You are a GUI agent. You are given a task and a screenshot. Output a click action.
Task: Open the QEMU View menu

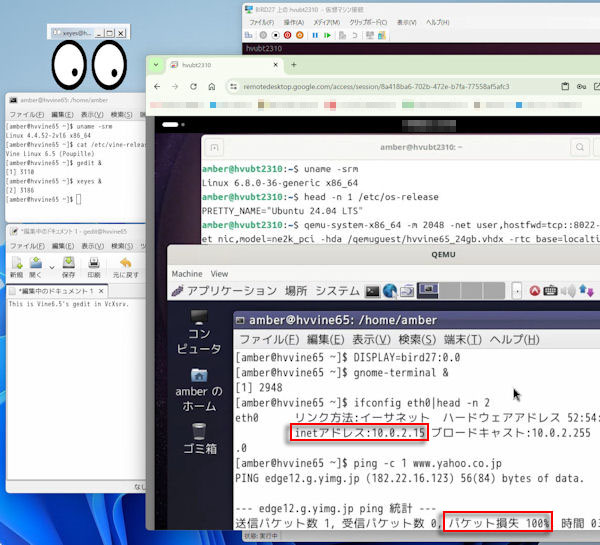219,274
